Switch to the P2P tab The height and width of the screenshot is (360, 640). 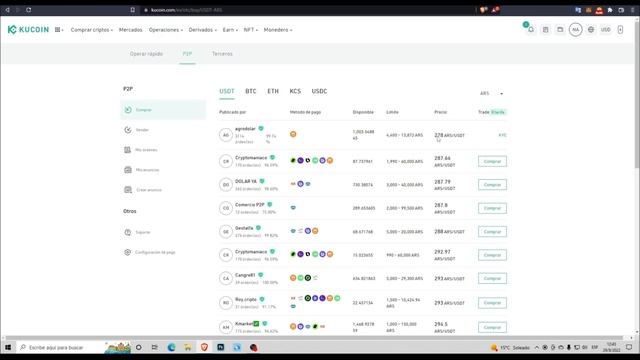tap(187, 53)
